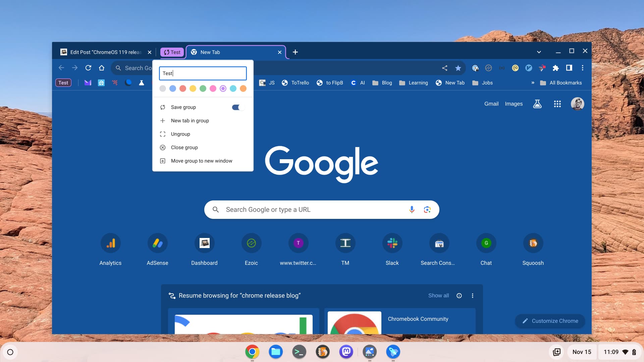This screenshot has height=362, width=644.
Task: Expand the hidden bookmarks overflow chevron
Action: [x=533, y=83]
